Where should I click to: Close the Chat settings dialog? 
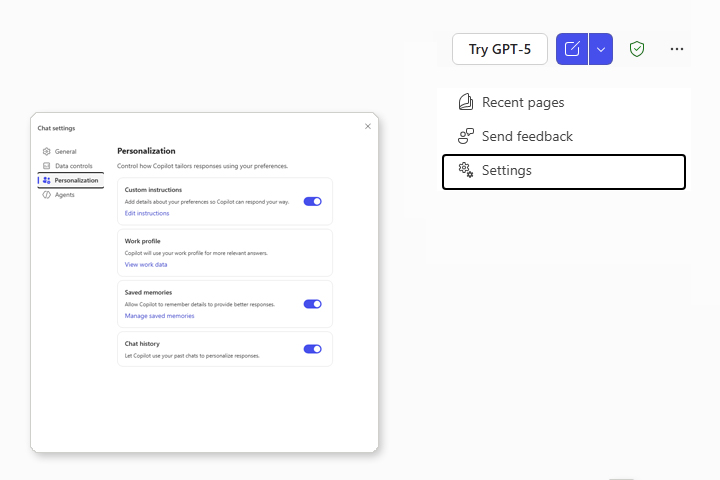coord(367,127)
